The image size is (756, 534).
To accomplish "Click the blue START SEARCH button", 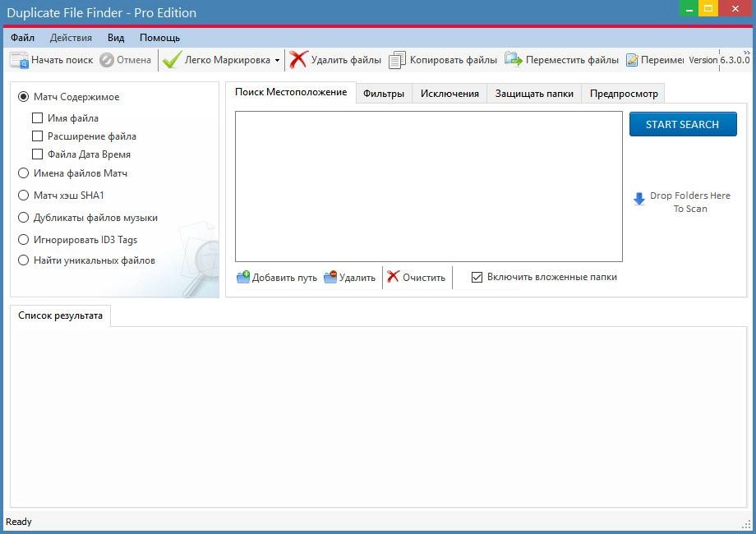I will pos(683,124).
